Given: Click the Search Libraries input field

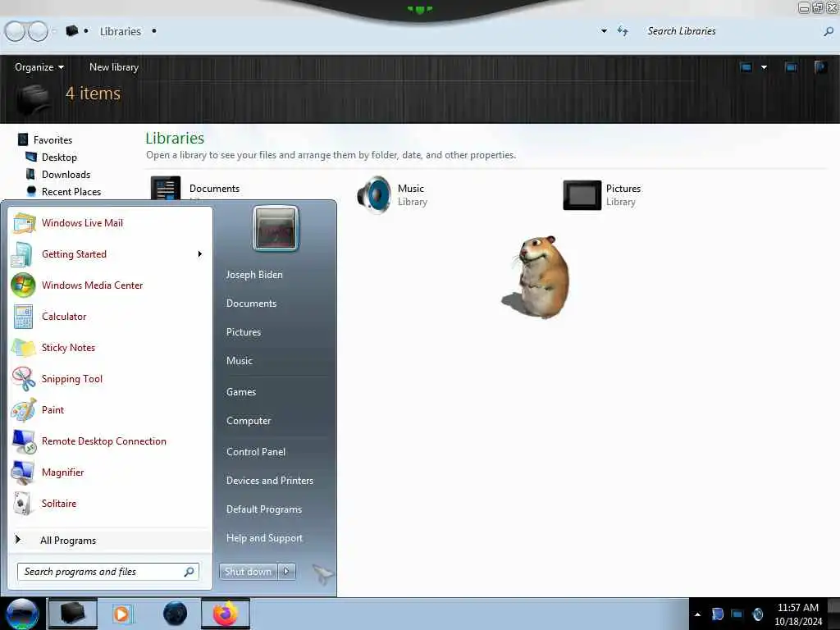Looking at the screenshot, I should click(731, 31).
